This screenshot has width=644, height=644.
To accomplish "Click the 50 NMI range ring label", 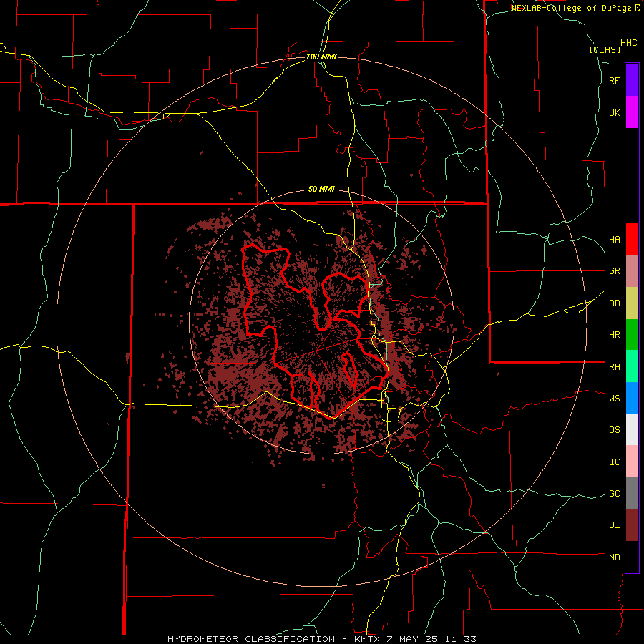I will click(321, 190).
